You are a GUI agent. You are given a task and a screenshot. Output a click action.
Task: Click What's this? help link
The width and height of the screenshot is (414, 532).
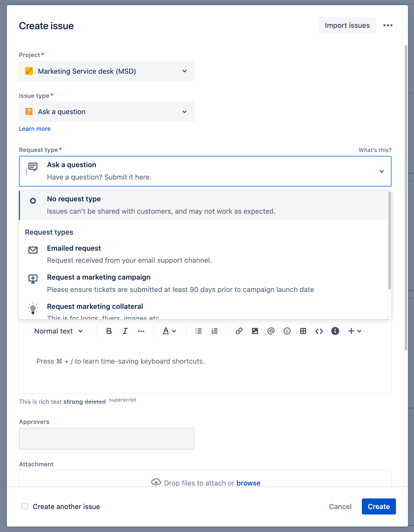pos(375,150)
